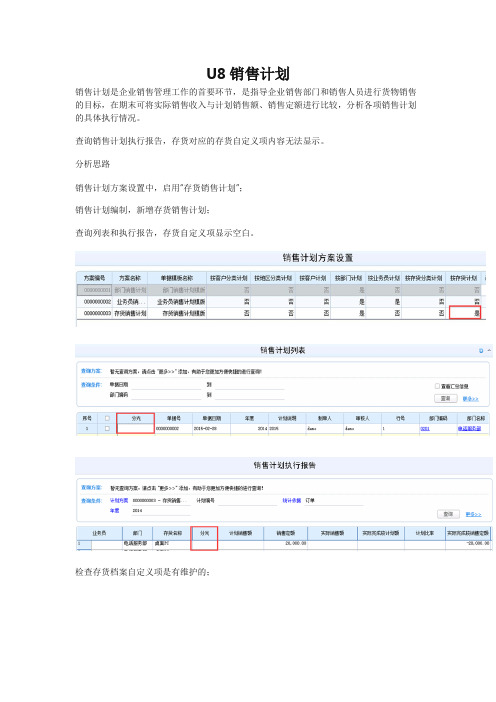Click the 实际销售额 column header
This screenshot has height=702, width=496.
[x=332, y=533]
